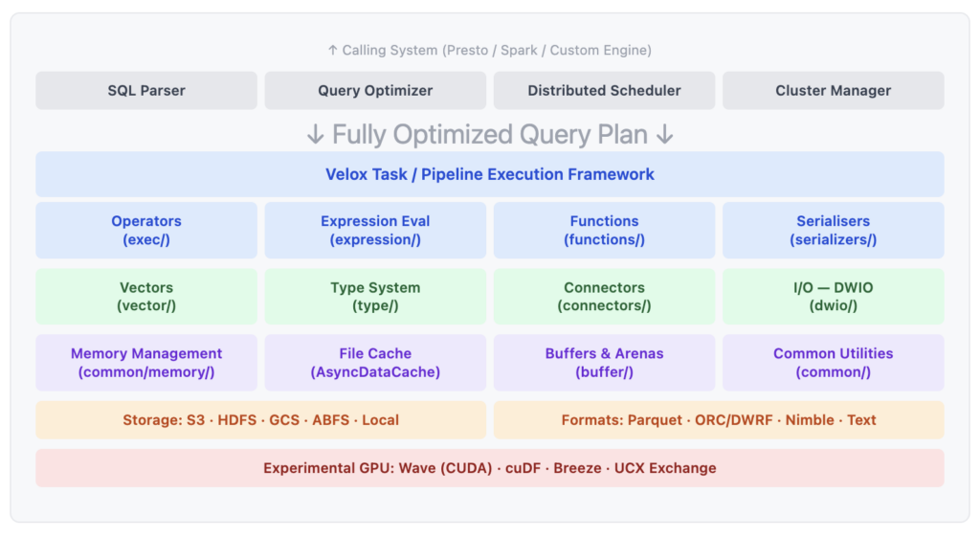This screenshot has width=980, height=537.
Task: Select the Cluster Manager box
Action: [x=834, y=91]
